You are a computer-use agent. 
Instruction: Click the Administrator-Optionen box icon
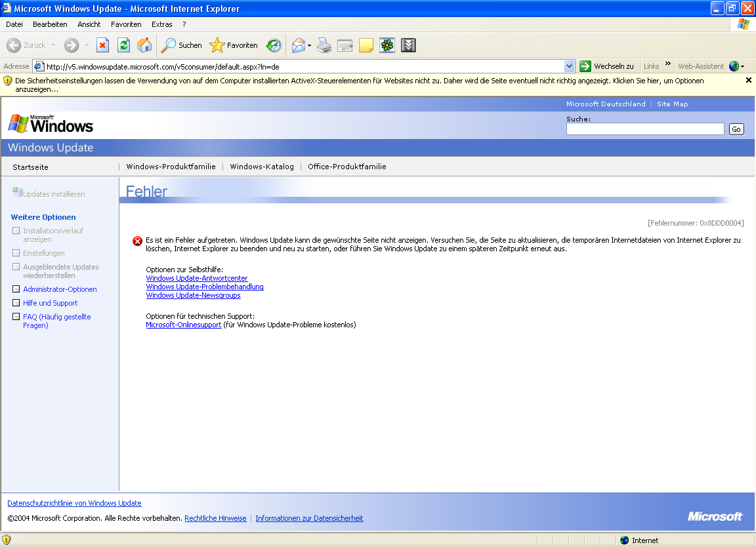coord(16,289)
